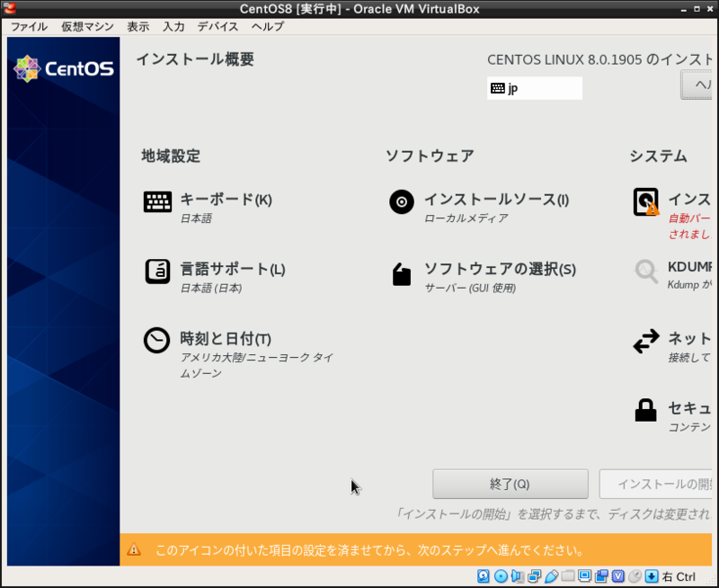Select the インストールソース(I) label
719x588 pixels.
[497, 200]
